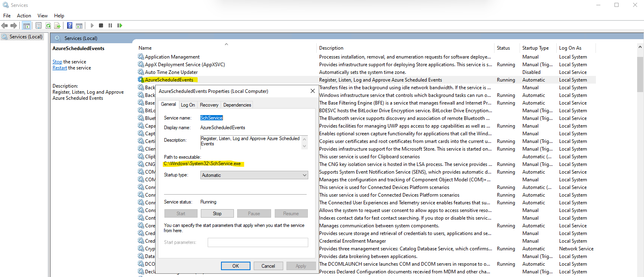Click the Restart the service link
644x277 pixels.
click(x=60, y=68)
